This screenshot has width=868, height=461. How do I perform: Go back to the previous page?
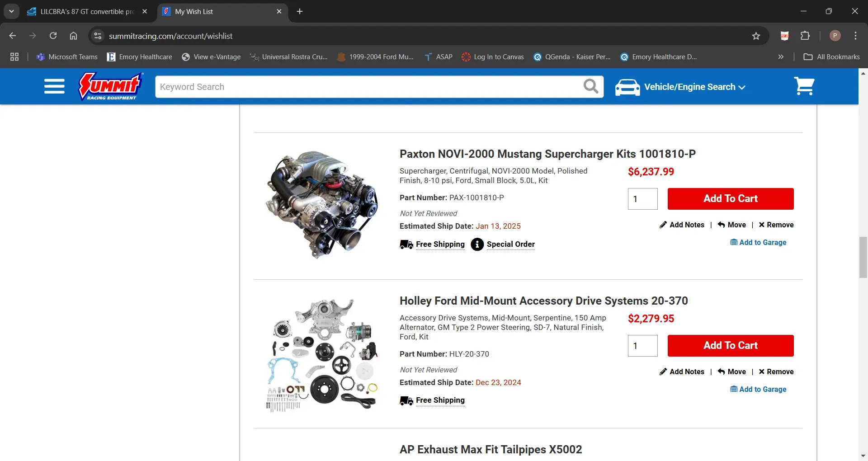(x=13, y=36)
